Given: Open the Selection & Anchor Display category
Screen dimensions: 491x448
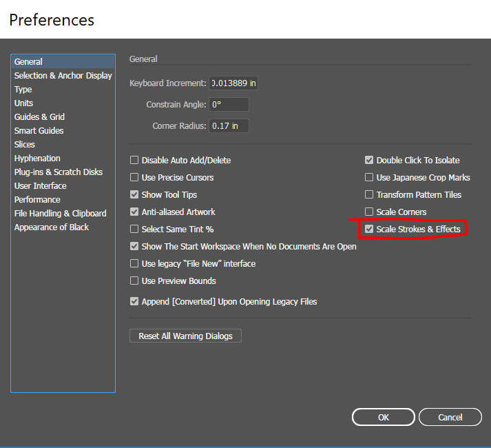Looking at the screenshot, I should (x=63, y=76).
